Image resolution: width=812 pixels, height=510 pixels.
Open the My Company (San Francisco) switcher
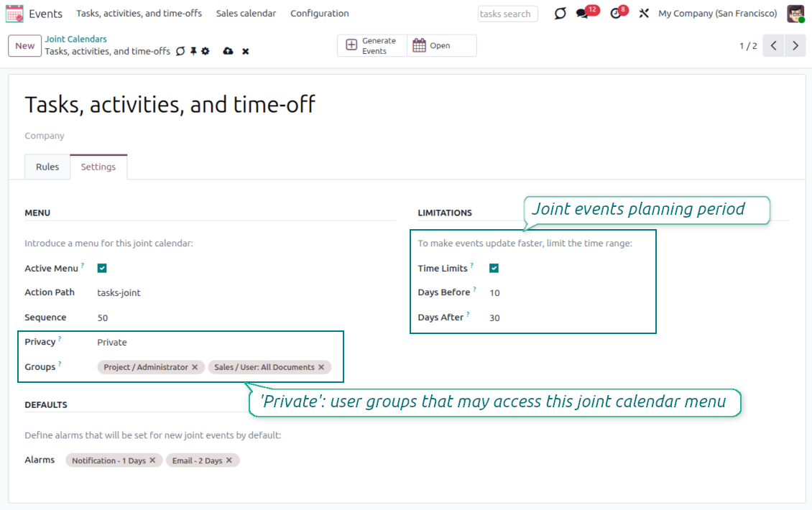point(717,14)
